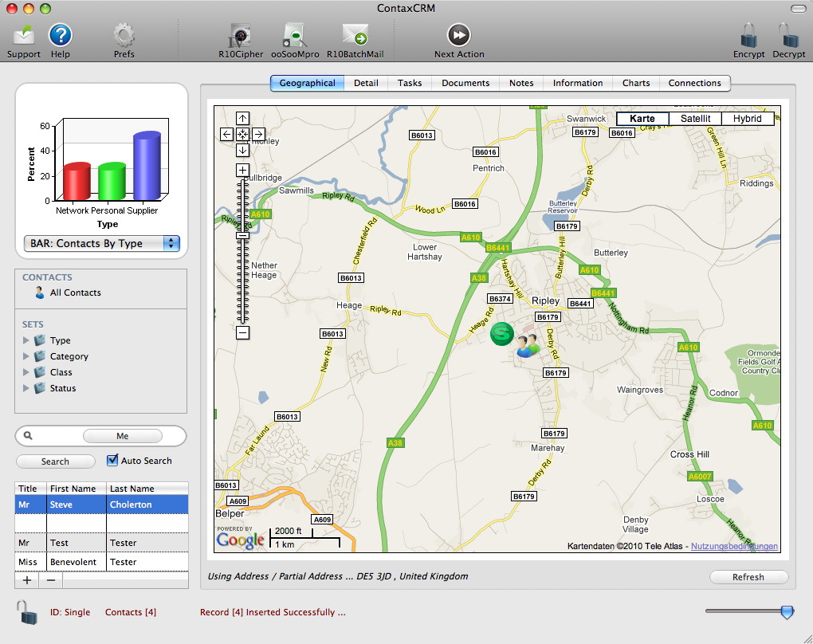Open the Charts tab
813x644 pixels.
[x=636, y=83]
